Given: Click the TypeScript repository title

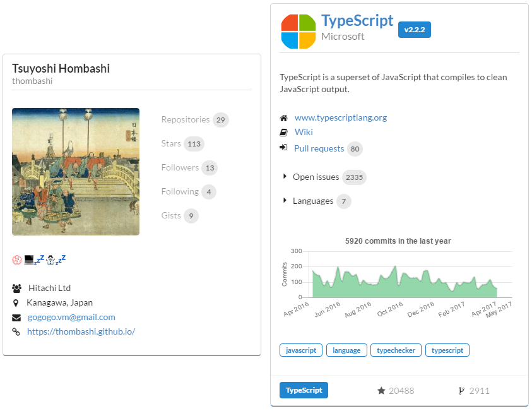Looking at the screenshot, I should coord(357,21).
